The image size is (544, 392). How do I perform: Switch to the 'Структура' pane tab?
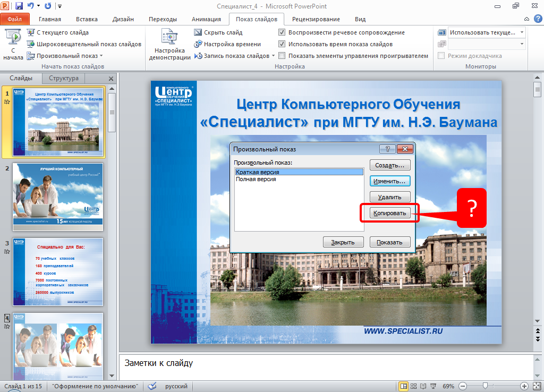pos(63,78)
